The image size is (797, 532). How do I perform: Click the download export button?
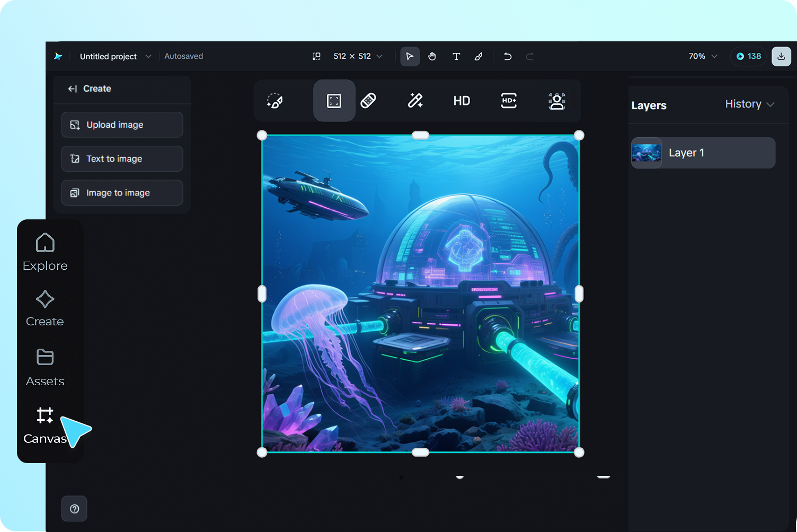781,56
